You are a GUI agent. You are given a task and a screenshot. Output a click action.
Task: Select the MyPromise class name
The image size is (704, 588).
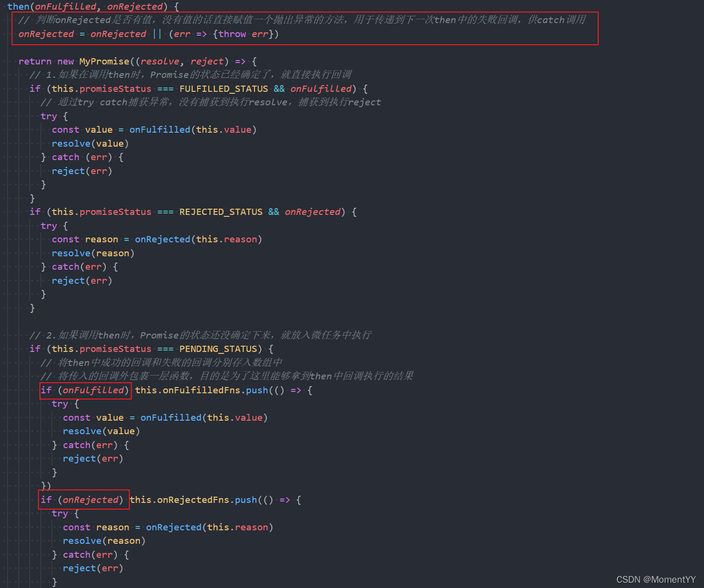(x=104, y=62)
